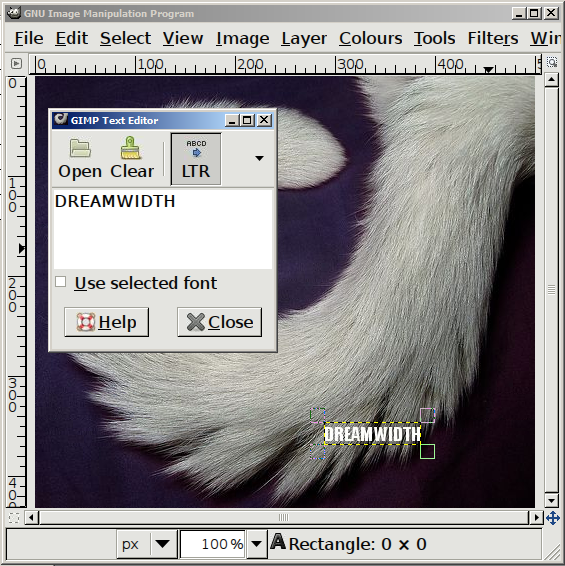Close the main GIMP window
Viewport: 565px width, 566px height.
pos(551,13)
